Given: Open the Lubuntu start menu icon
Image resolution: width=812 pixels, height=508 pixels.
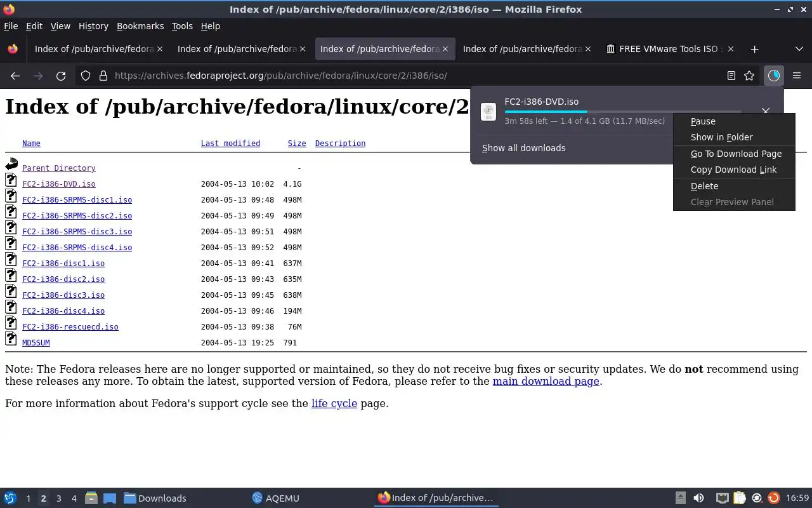Looking at the screenshot, I should [10, 498].
